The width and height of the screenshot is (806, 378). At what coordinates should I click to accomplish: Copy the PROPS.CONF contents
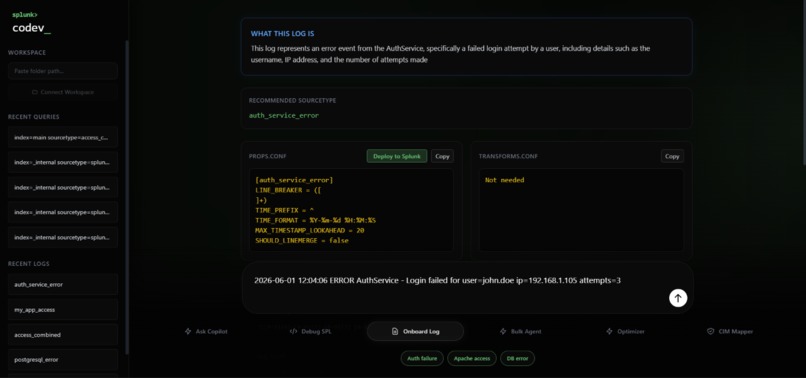tap(442, 156)
